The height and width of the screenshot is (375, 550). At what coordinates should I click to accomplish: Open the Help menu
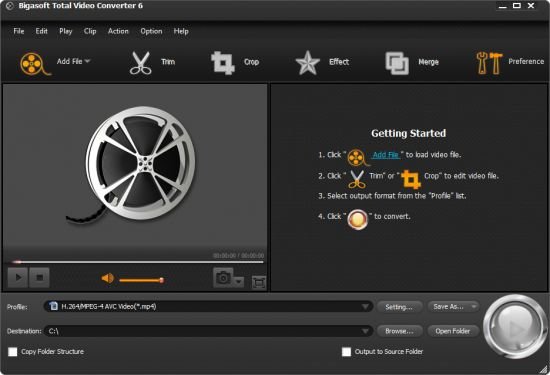(x=181, y=31)
